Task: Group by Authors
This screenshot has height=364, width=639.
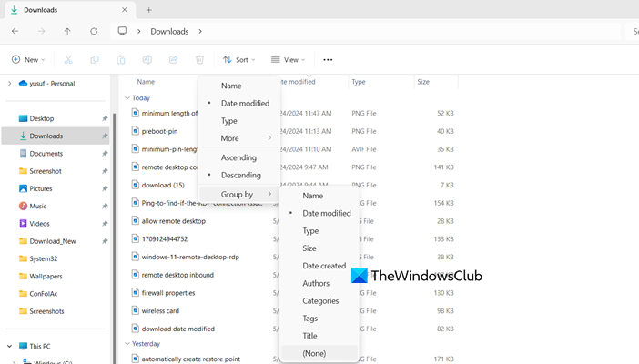Action: pos(319,283)
